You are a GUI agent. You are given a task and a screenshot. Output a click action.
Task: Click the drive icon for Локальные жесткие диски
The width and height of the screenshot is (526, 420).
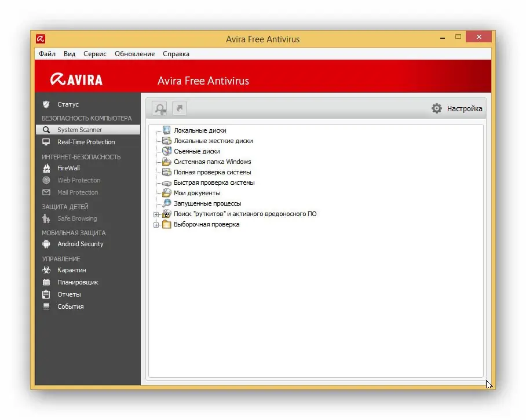point(167,141)
